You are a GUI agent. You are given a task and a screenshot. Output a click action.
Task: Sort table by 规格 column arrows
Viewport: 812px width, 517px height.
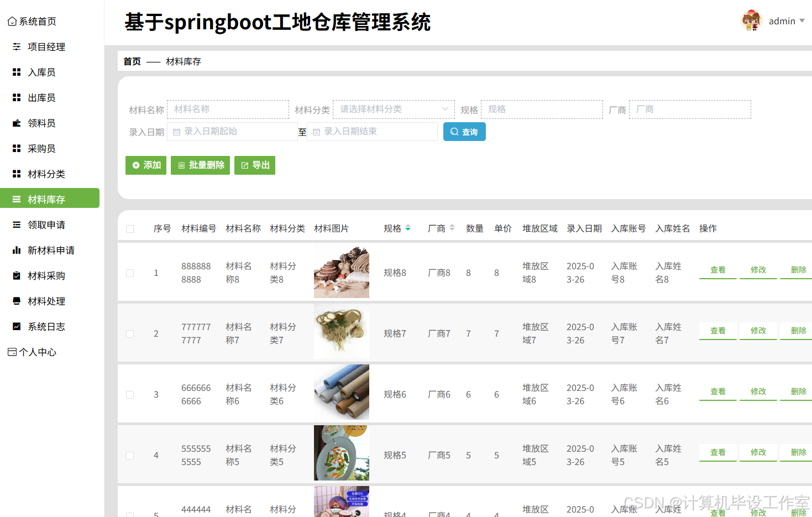click(408, 228)
